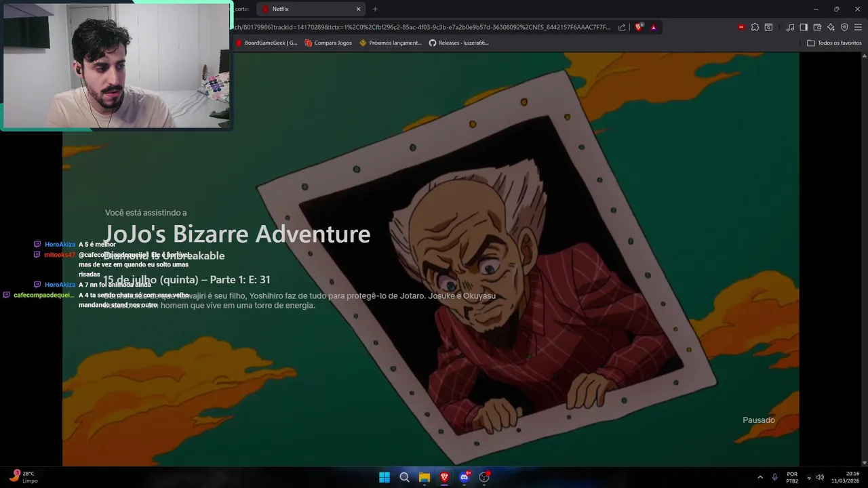
Task: Expand the Todos os favoritos folder
Action: click(834, 43)
